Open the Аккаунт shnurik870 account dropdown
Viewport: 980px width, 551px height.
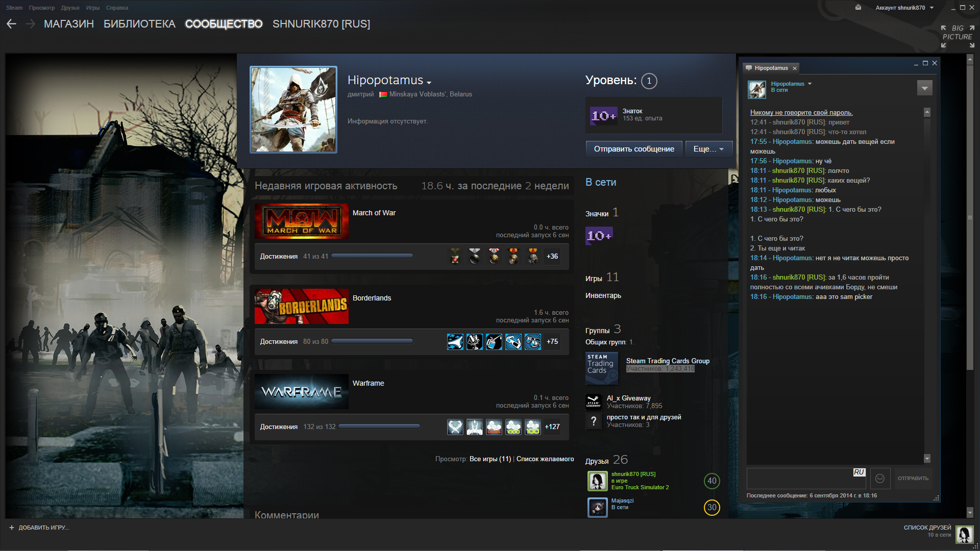pos(904,8)
